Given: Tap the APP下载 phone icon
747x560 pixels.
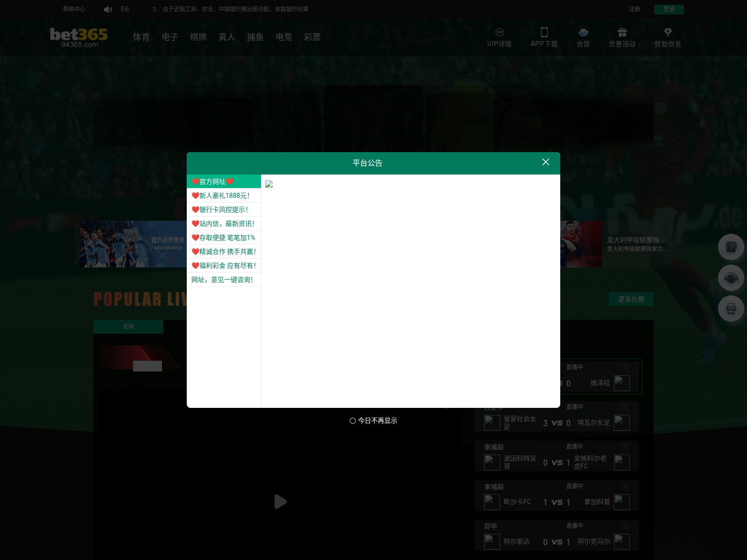Looking at the screenshot, I should coord(544,32).
